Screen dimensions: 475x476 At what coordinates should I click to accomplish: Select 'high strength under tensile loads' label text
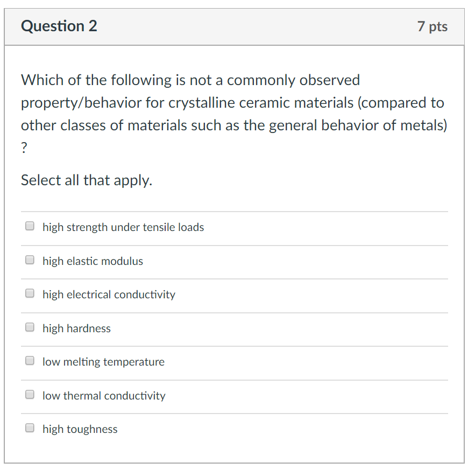point(123,227)
